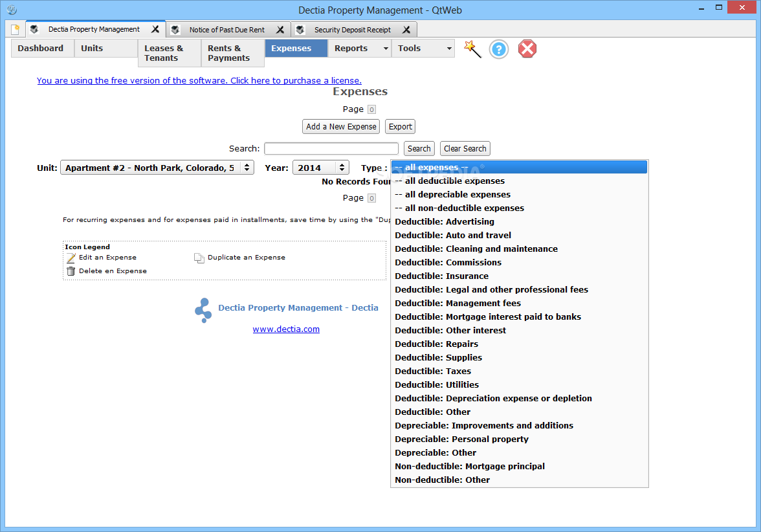
Task: Open the Units menu item
Action: point(106,48)
